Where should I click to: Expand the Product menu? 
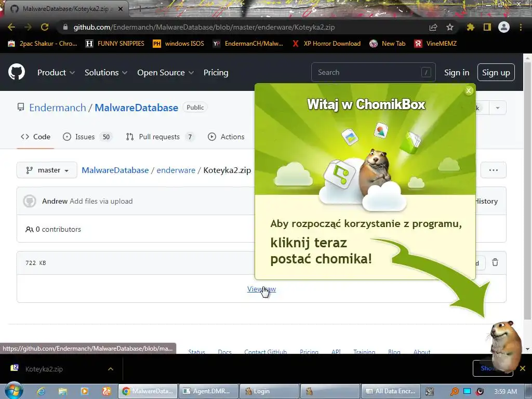click(x=56, y=73)
